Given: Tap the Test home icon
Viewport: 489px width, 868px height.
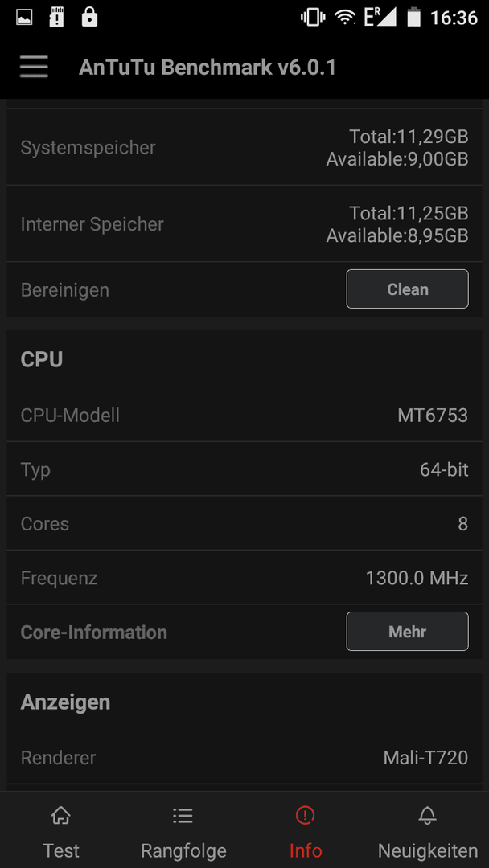Looking at the screenshot, I should (x=61, y=815).
